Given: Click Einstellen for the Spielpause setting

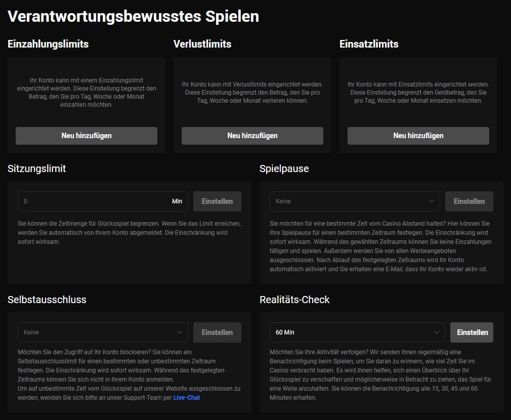Looking at the screenshot, I should pyautogui.click(x=469, y=201).
